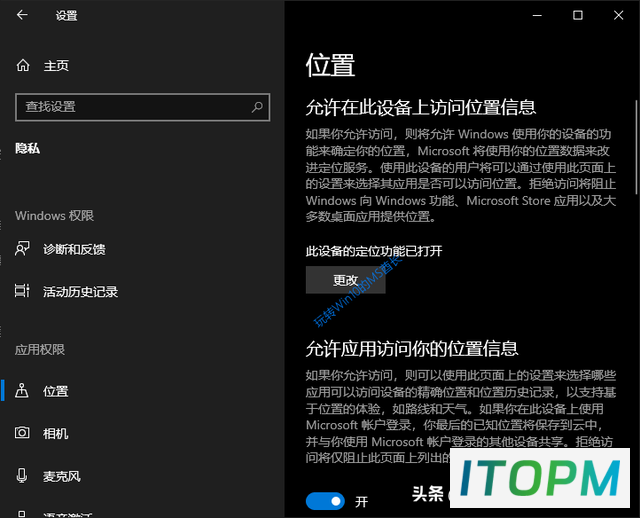Screen dimensions: 640x518
Task: Click the 活动历史记录 icon
Action: pos(22,291)
